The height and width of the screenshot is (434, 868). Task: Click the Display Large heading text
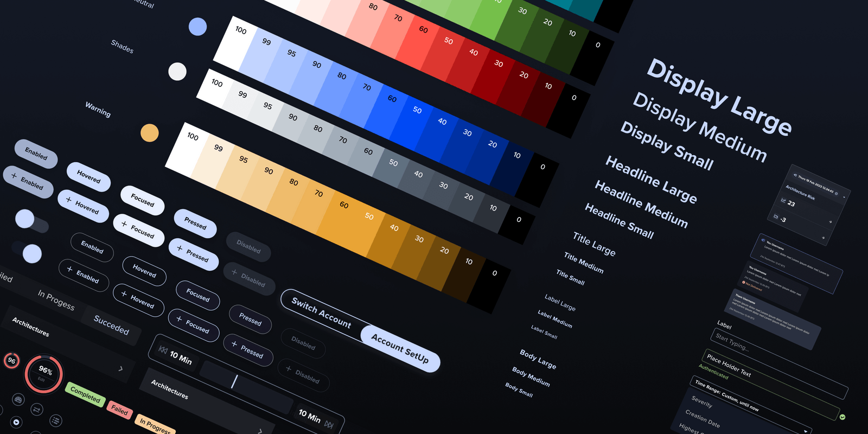(719, 97)
